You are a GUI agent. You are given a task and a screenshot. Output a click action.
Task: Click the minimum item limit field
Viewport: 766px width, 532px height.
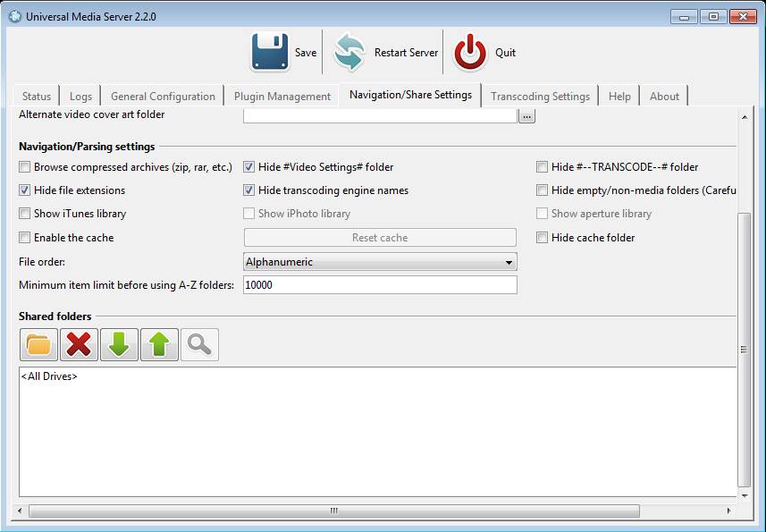point(380,285)
